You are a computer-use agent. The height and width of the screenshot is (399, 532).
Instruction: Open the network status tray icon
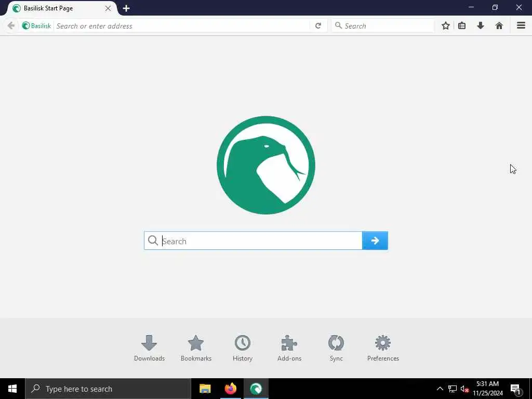tap(453, 389)
